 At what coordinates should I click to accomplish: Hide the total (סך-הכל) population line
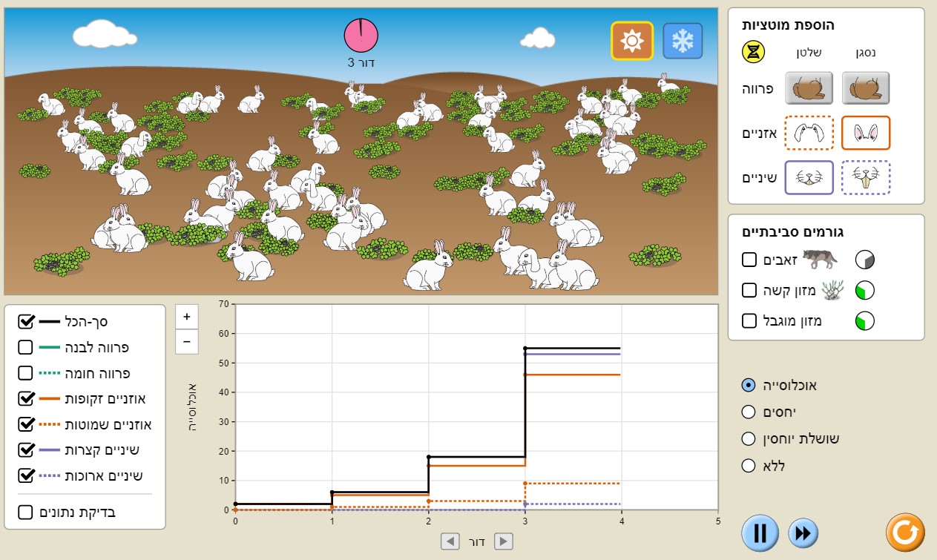tap(25, 321)
